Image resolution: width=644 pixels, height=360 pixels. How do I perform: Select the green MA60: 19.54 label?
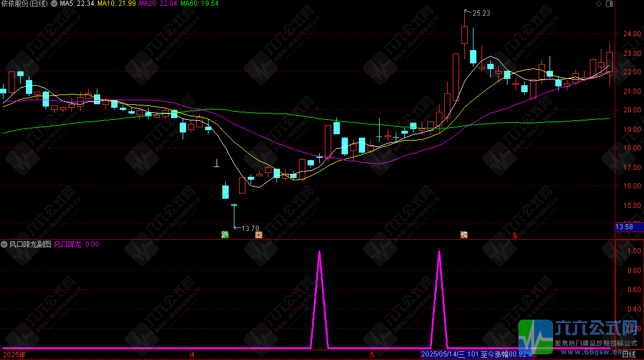click(x=199, y=3)
